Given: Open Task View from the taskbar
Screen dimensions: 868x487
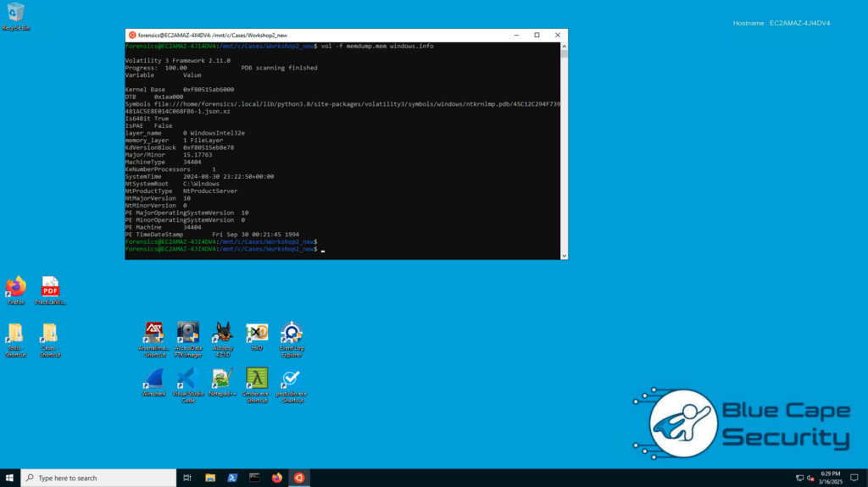Looking at the screenshot, I should pos(187,478).
